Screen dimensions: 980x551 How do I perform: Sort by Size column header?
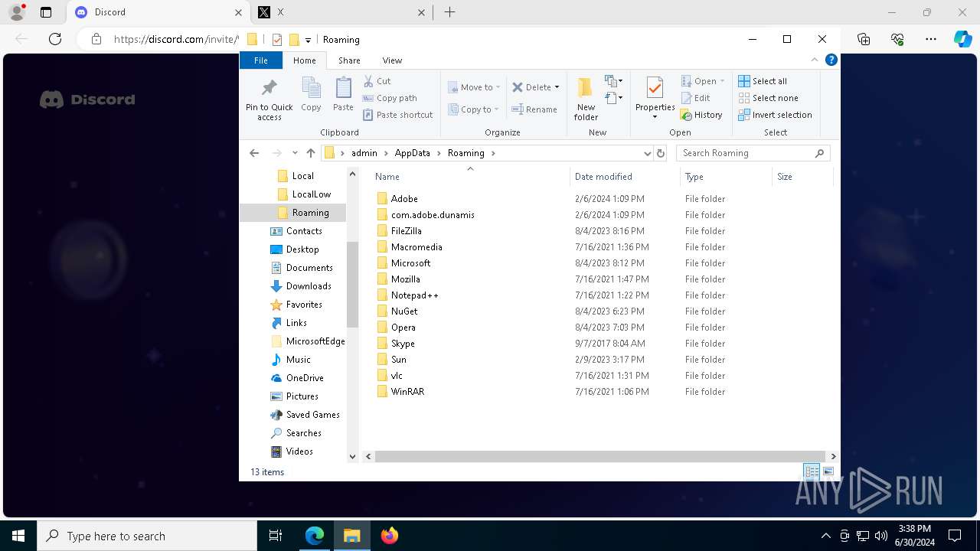pyautogui.click(x=802, y=177)
